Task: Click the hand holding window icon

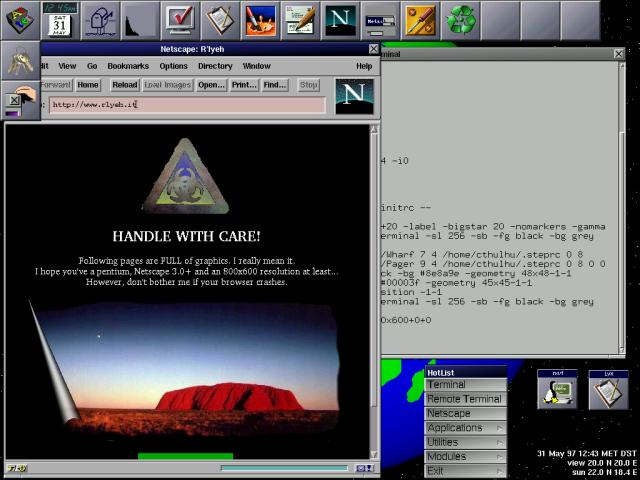Action: click(20, 100)
